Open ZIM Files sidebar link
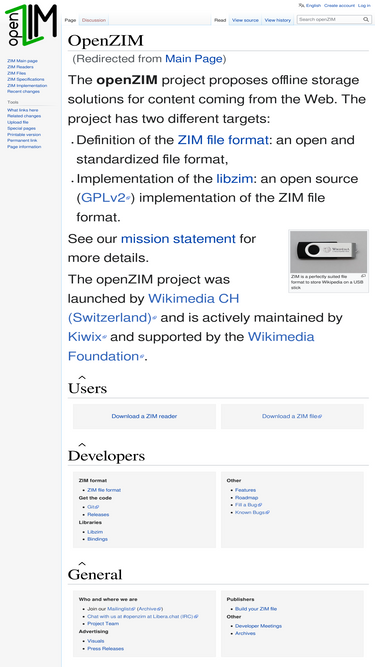 [x=17, y=73]
